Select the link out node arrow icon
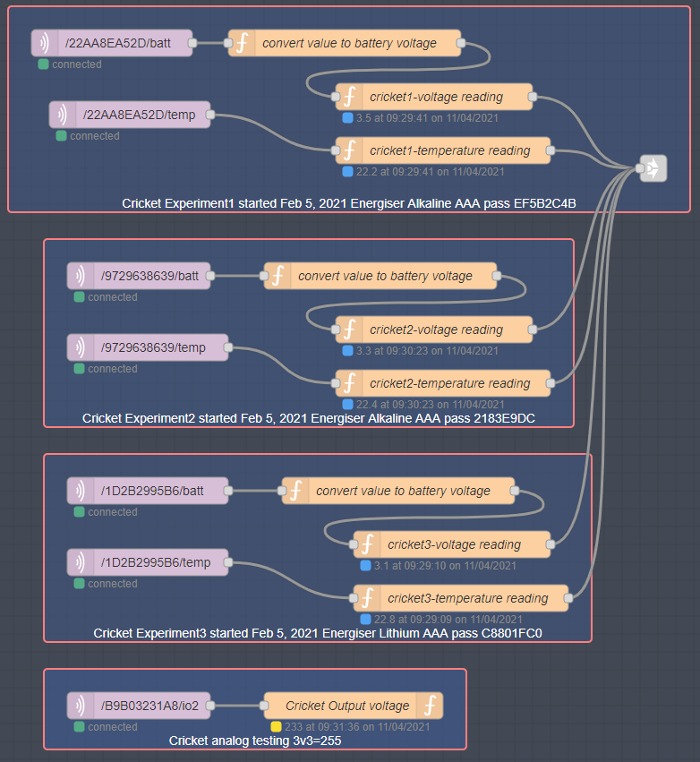700x762 pixels. click(653, 168)
